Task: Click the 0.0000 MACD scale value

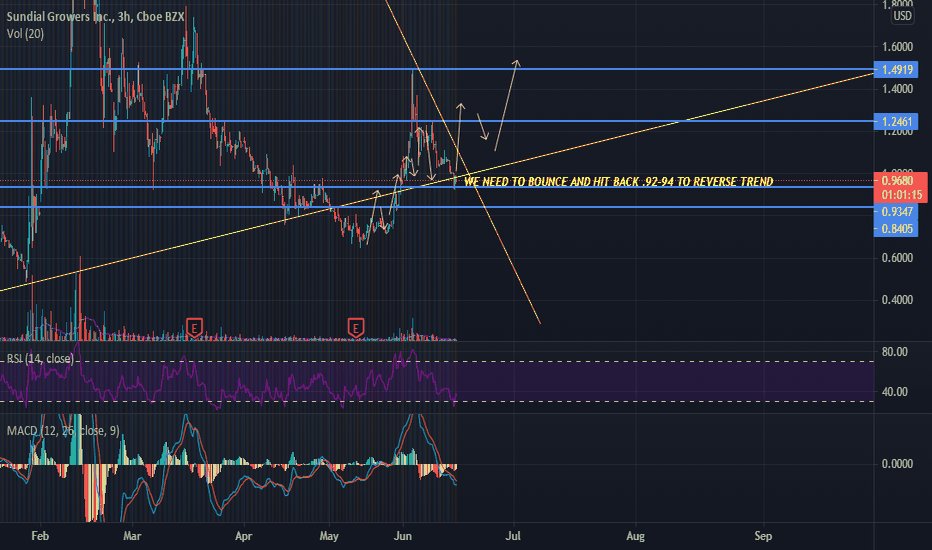Action: point(897,464)
